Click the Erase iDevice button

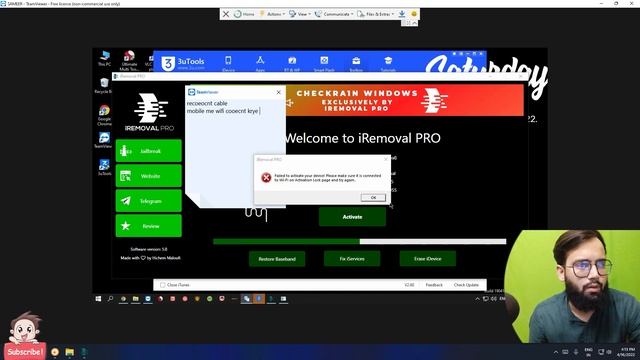(x=427, y=259)
